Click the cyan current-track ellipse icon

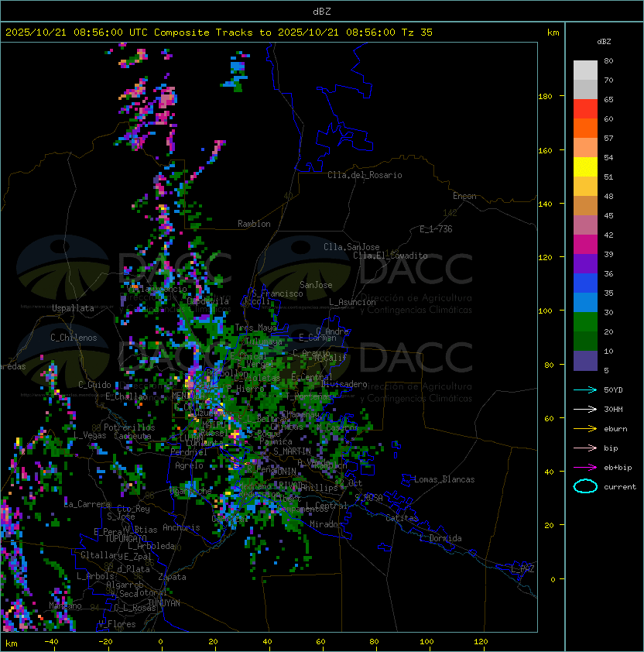tap(585, 486)
